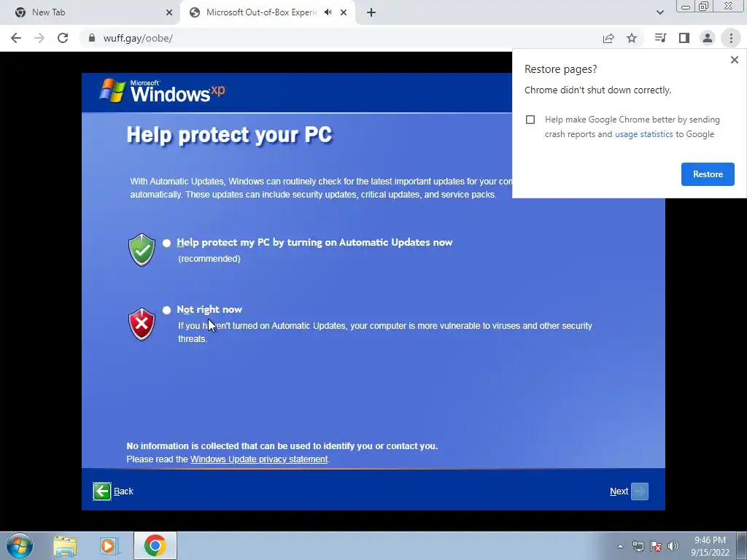Close the Microsoft Out-of-Box Experience tab
Image resolution: width=747 pixels, height=560 pixels.
(344, 12)
